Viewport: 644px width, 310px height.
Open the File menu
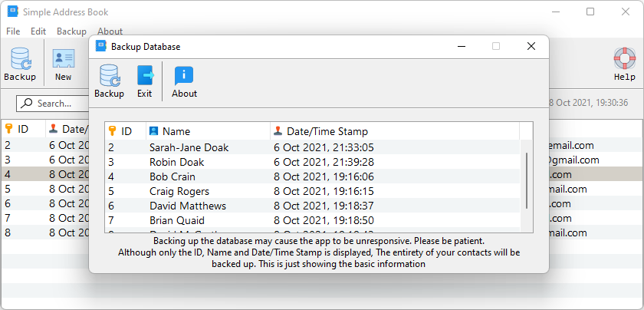click(x=13, y=31)
